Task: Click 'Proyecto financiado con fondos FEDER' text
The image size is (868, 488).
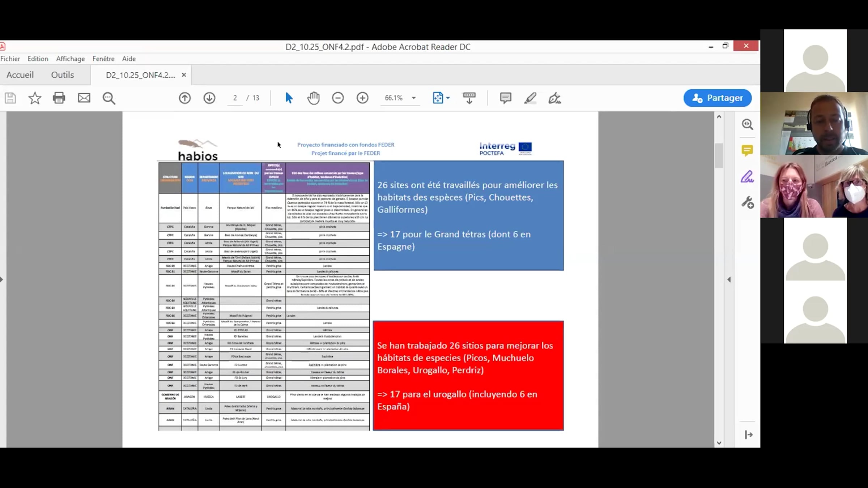Action: pyautogui.click(x=346, y=145)
